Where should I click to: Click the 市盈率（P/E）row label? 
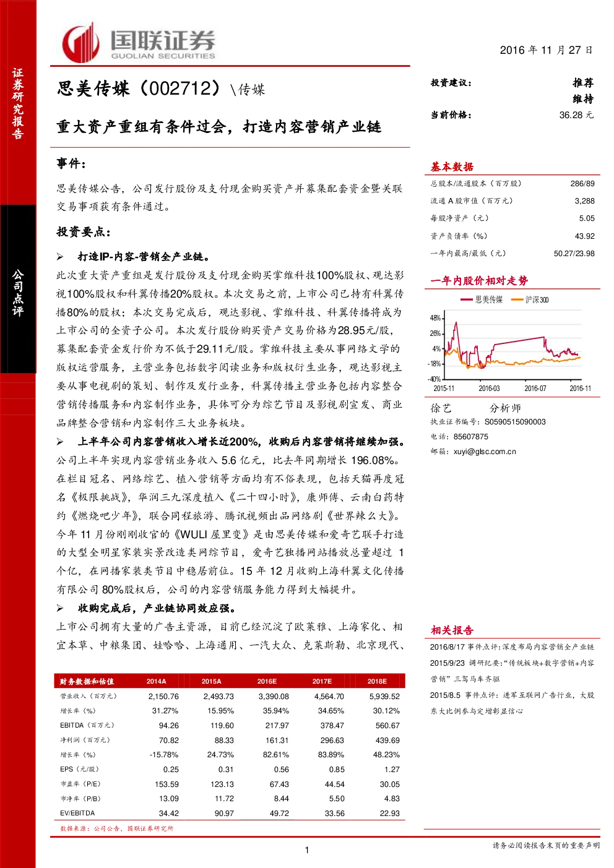80,784
